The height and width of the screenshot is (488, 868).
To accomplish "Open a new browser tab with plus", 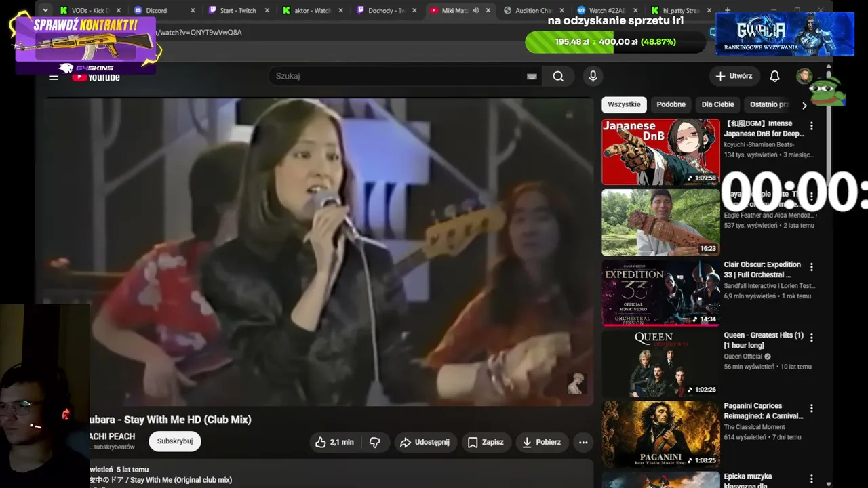I will click(x=728, y=10).
